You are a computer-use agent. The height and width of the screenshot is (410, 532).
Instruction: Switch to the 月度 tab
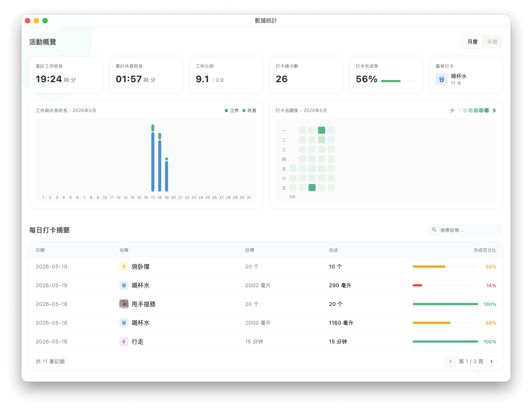click(x=472, y=42)
